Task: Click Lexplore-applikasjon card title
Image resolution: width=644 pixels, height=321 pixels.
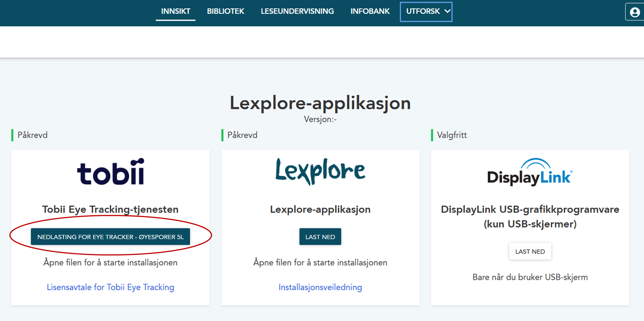Action: coord(320,209)
